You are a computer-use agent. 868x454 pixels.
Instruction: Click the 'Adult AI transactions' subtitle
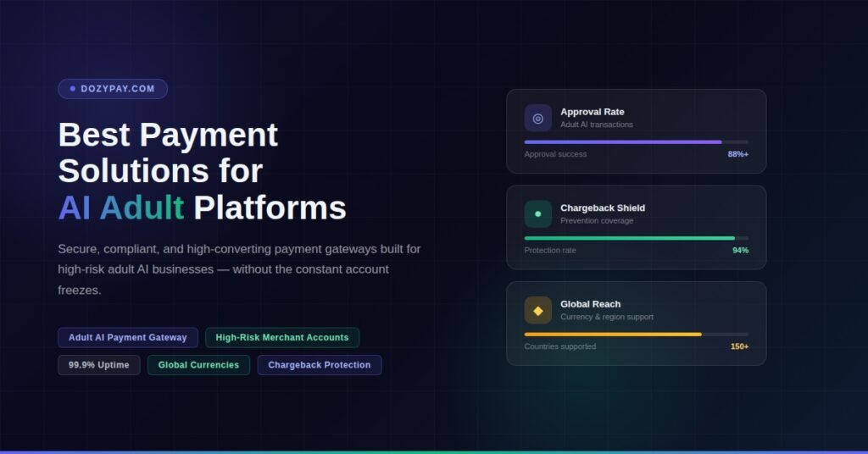click(x=597, y=125)
